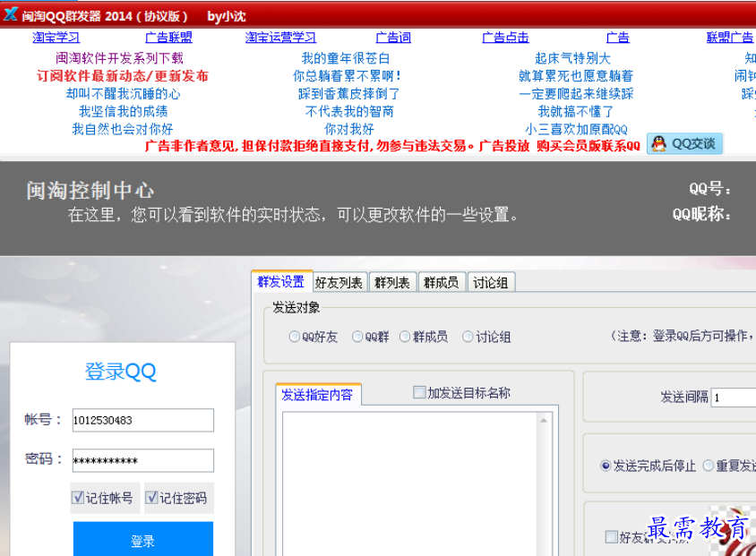The width and height of the screenshot is (756, 556).
Task: Open the 广告 link in top row
Action: [x=618, y=37]
